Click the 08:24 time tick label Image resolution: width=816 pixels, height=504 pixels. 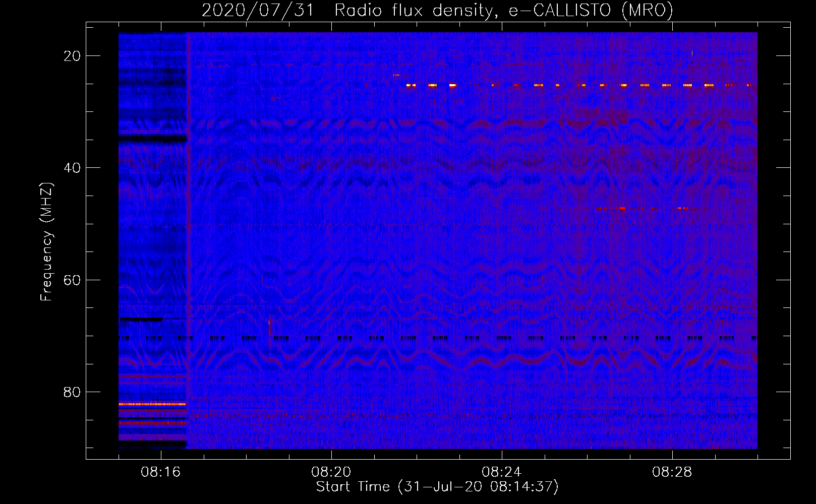502,472
